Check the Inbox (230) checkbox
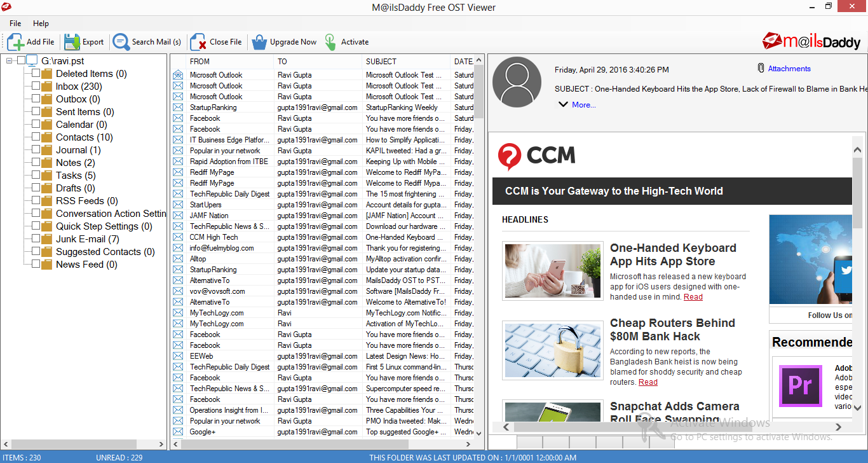 pos(36,86)
